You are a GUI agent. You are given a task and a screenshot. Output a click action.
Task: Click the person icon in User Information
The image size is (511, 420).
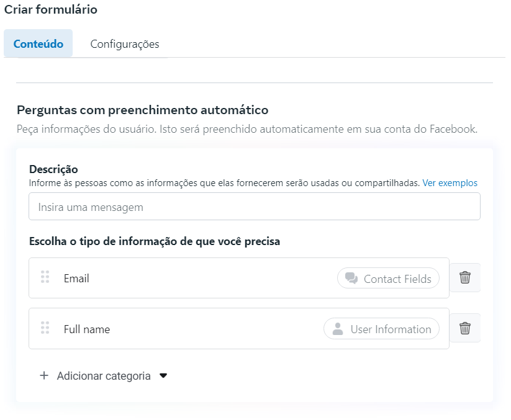(338, 329)
